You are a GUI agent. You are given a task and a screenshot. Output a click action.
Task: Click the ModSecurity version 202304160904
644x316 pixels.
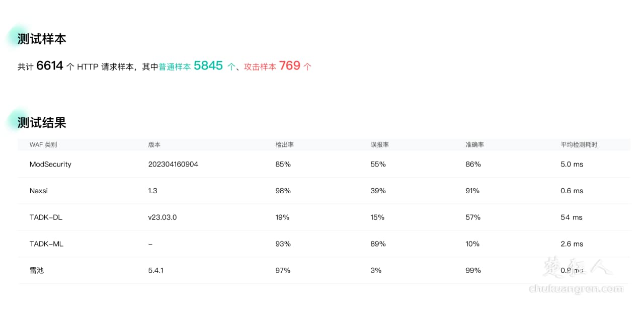173,165
